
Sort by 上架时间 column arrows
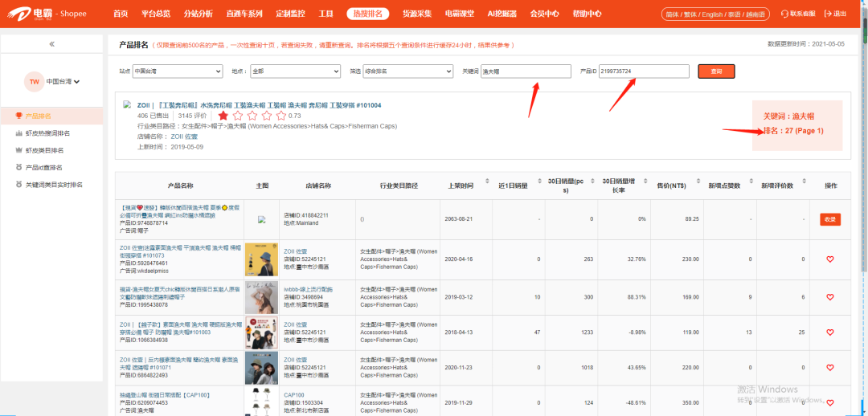pyautogui.click(x=487, y=186)
